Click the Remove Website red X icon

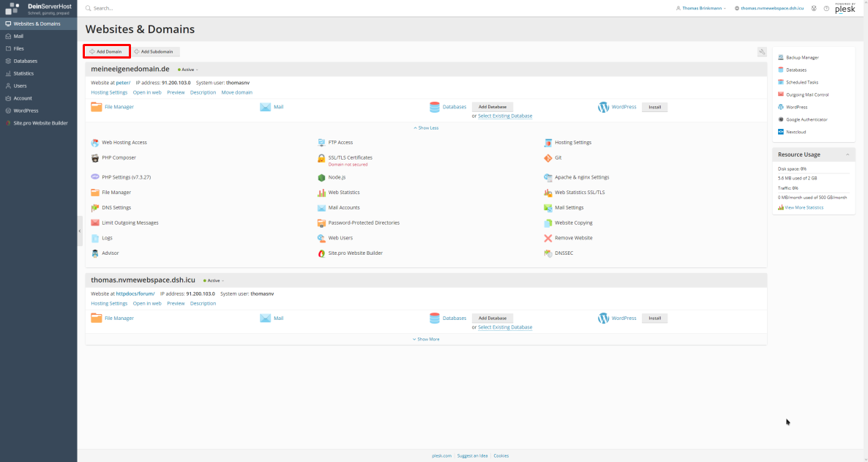(x=548, y=238)
